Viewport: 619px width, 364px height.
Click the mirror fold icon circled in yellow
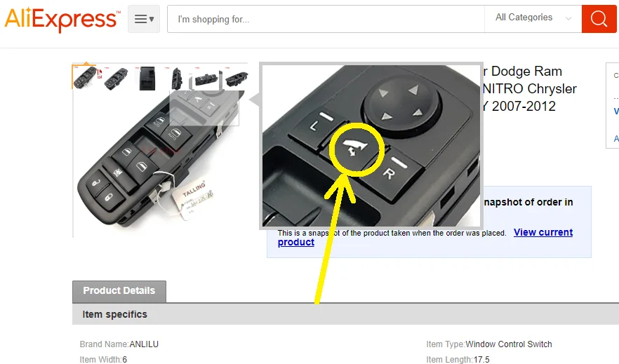tap(356, 149)
